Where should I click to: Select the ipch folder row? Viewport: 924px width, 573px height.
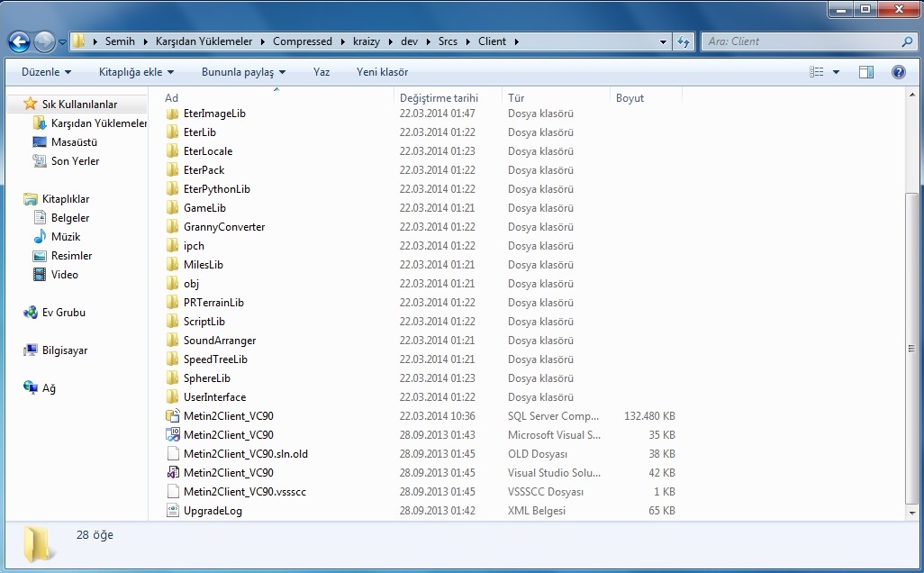(x=421, y=246)
